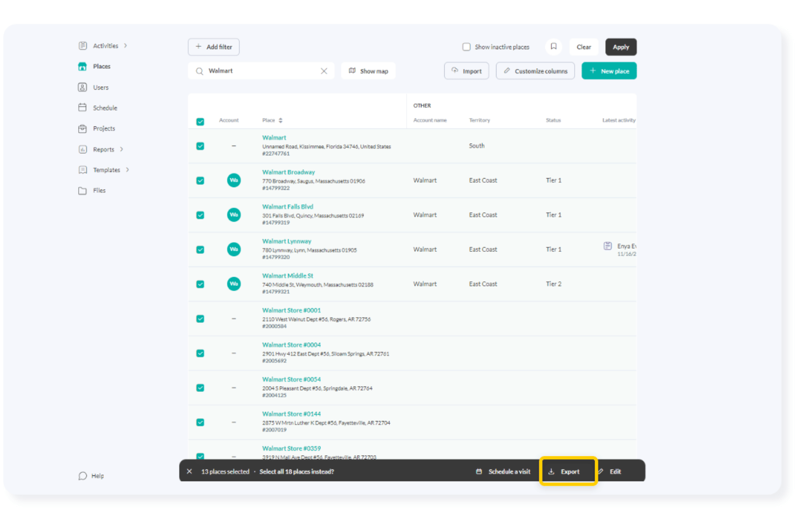Create a New place
The height and width of the screenshot is (532, 798).
(x=609, y=71)
